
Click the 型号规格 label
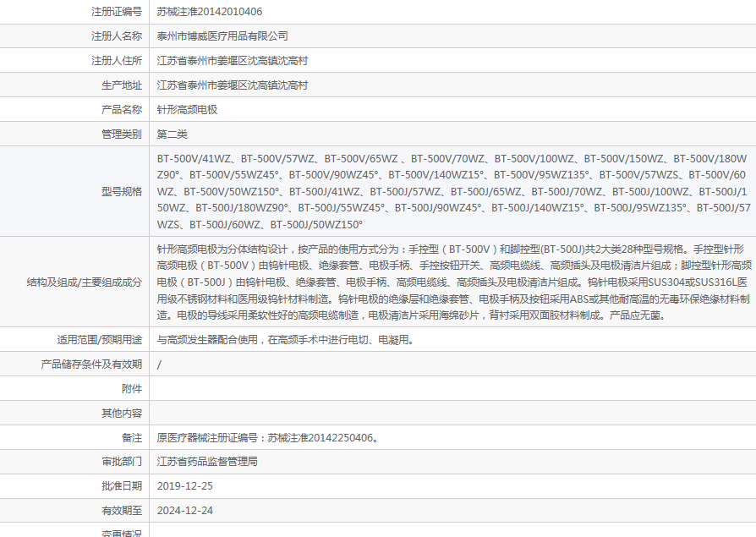[x=122, y=192]
